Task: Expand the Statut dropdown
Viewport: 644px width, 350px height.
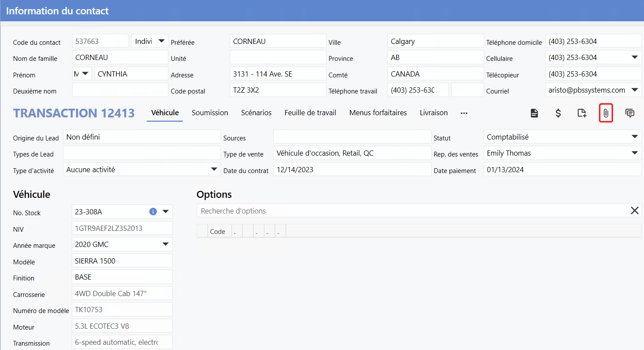Action: coord(634,137)
